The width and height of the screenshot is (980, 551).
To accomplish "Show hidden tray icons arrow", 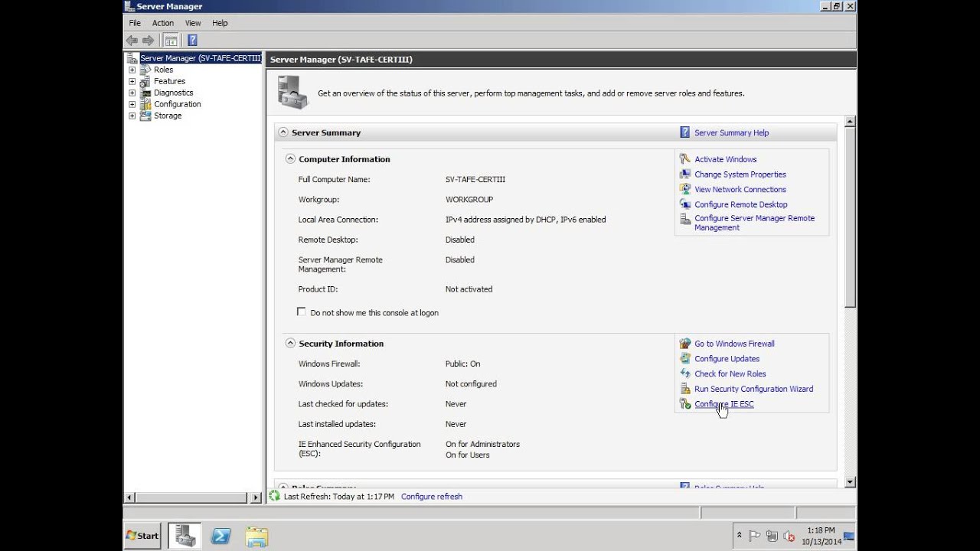I will tap(739, 536).
